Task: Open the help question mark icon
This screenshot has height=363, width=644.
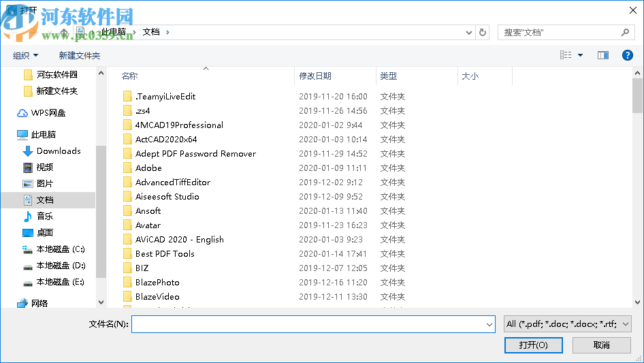Action: click(x=627, y=55)
